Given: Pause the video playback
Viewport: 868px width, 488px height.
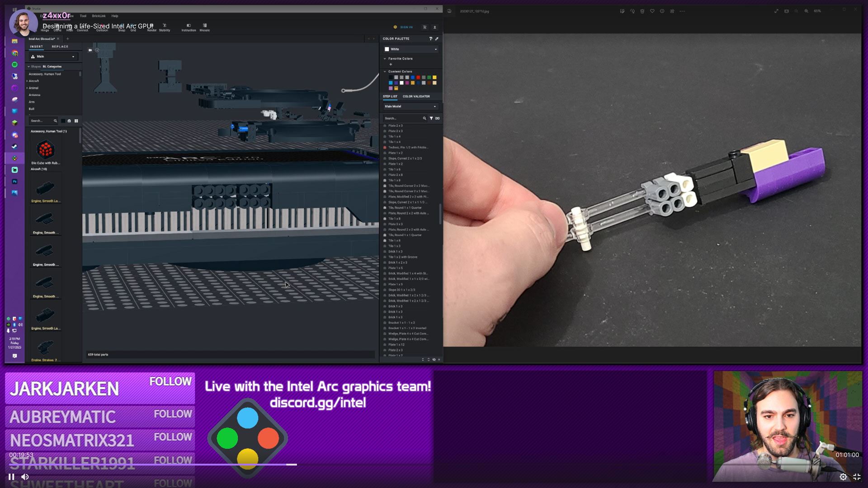Looking at the screenshot, I should click(11, 477).
